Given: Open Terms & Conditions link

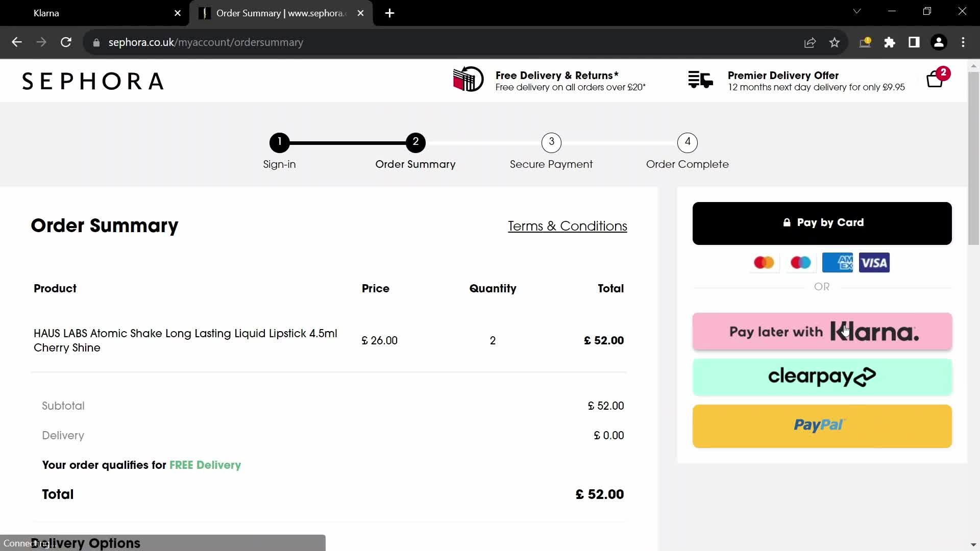Looking at the screenshot, I should coord(568,226).
